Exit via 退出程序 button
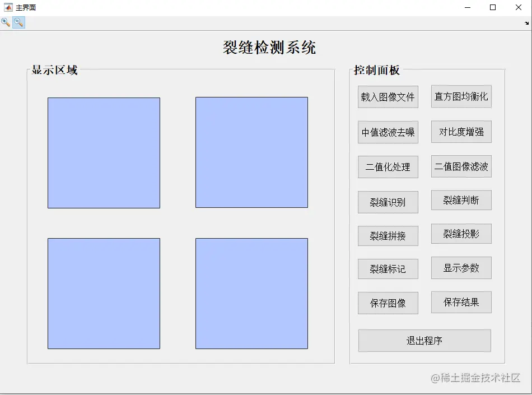This screenshot has height=395, width=532. (424, 340)
